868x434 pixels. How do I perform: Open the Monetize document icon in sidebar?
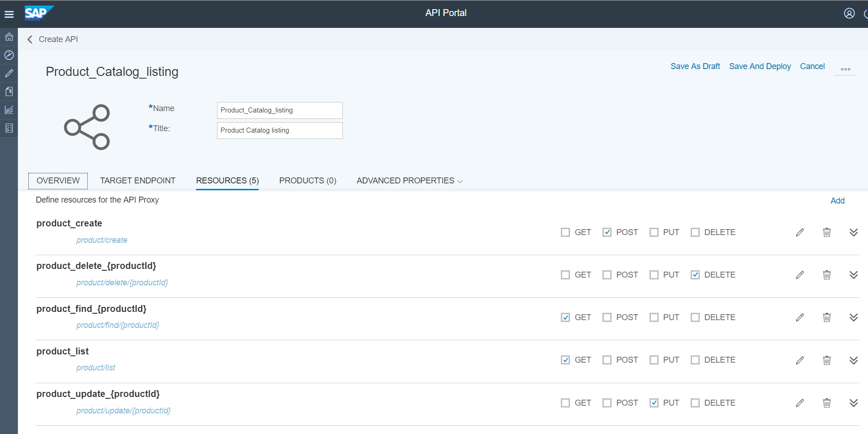9,91
